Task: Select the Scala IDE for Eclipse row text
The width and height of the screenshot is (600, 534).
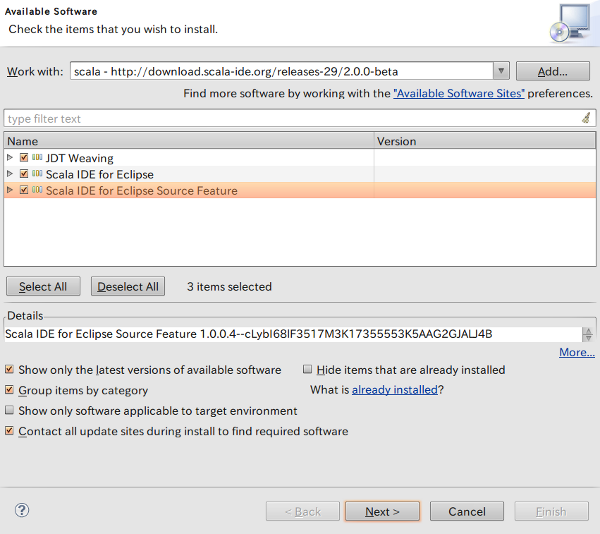Action: tap(99, 174)
